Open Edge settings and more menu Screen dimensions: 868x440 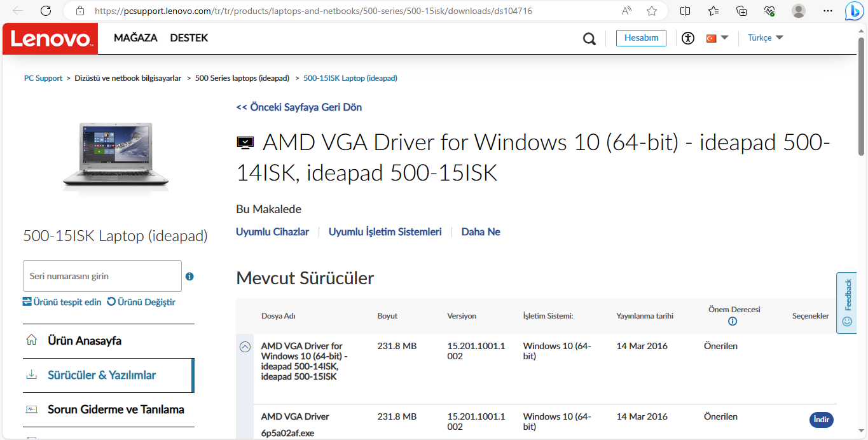pyautogui.click(x=827, y=11)
